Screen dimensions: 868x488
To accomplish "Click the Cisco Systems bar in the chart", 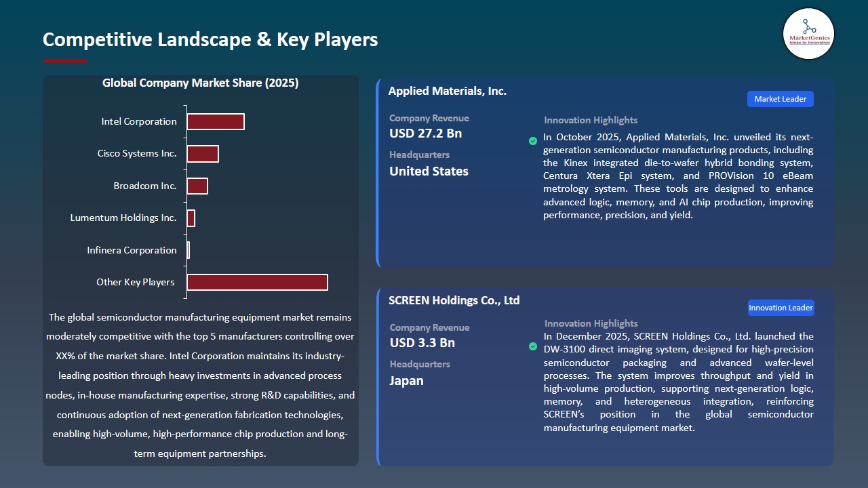I will point(202,153).
